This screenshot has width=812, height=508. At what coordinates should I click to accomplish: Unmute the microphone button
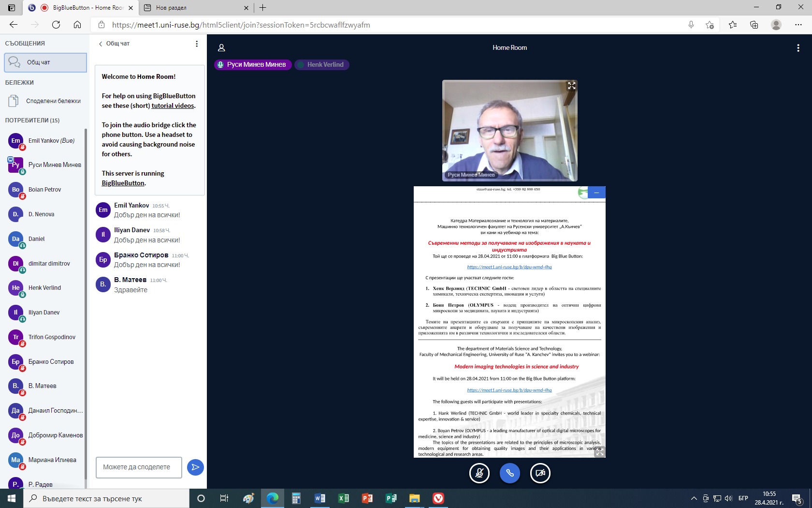(x=479, y=473)
